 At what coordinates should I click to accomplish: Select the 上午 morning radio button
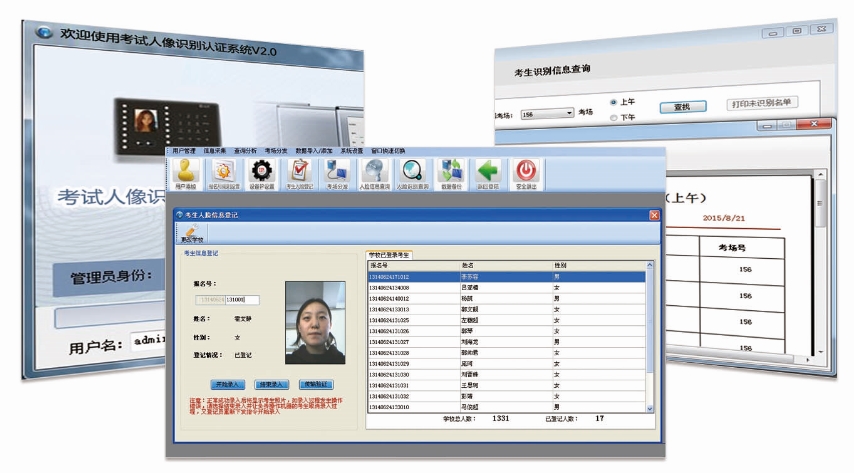614,102
